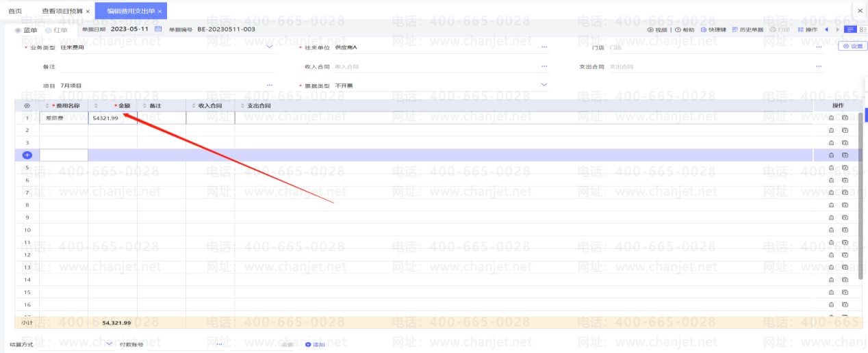Viewport: 868px width, 353px height.
Task: Expand the 业务类型 dropdown
Action: pos(269,47)
